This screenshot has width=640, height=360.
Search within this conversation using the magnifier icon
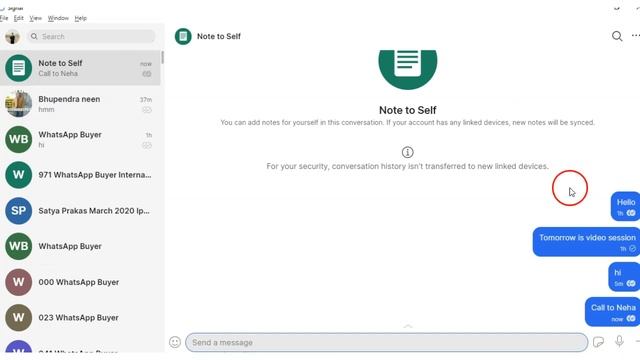point(617,36)
